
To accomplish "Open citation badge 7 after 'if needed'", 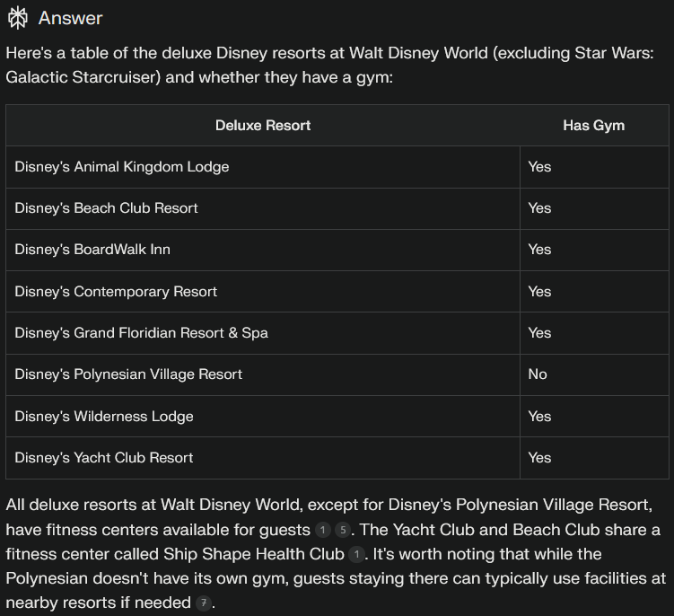I will 204,603.
